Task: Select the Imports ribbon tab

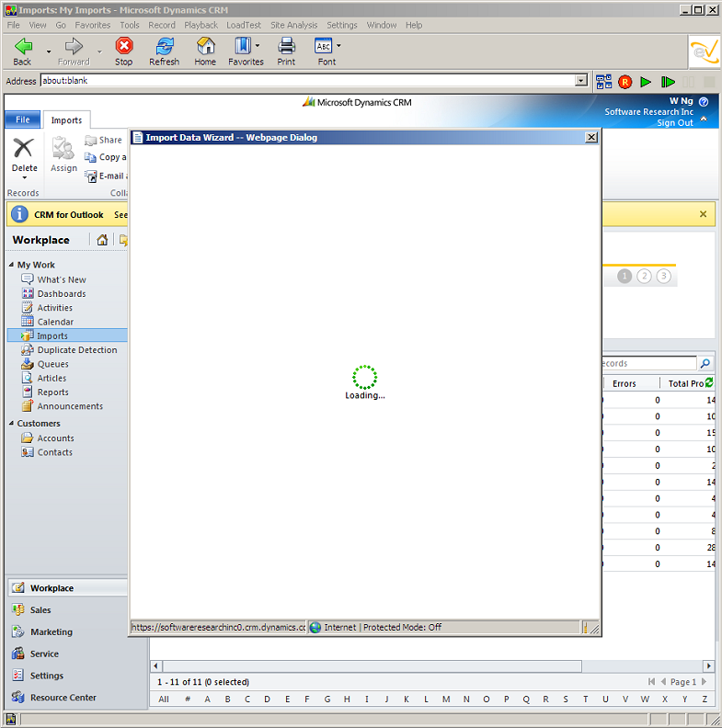Action: tap(66, 120)
